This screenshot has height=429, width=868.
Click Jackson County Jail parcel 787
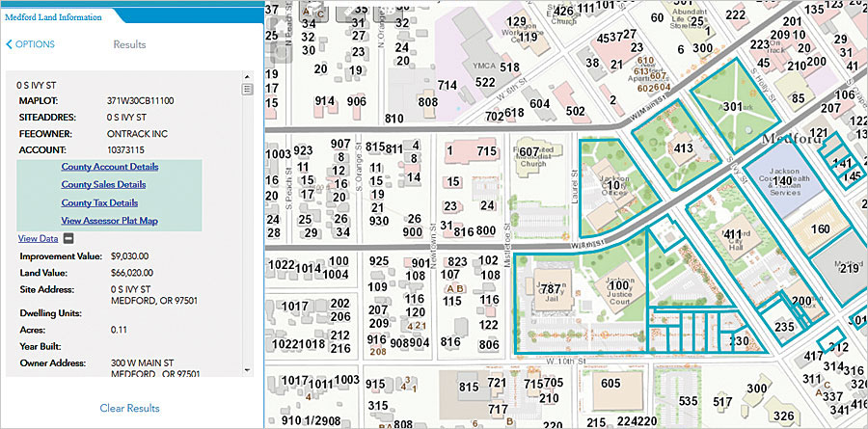551,289
